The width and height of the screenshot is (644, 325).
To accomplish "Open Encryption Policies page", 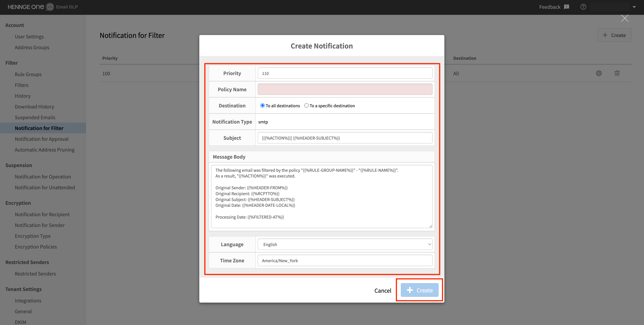I will pos(36,247).
